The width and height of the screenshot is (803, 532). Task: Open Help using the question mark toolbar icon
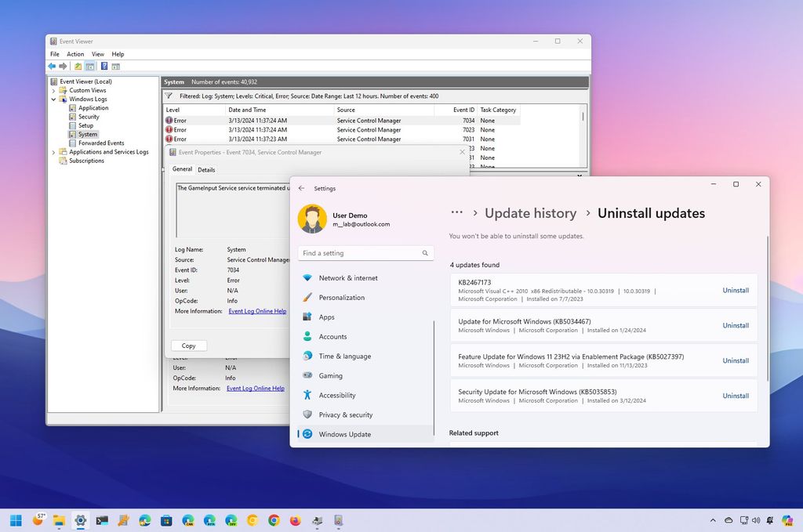tap(104, 66)
